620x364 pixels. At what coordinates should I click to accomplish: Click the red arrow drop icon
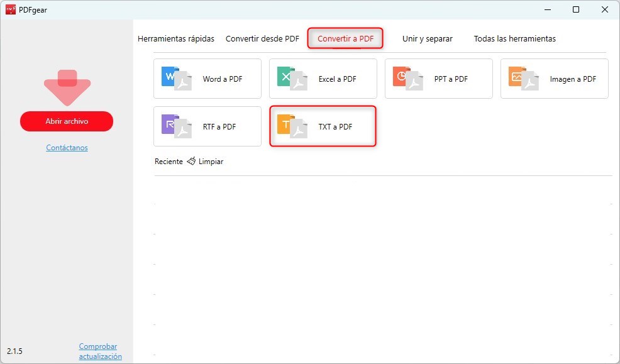click(66, 85)
